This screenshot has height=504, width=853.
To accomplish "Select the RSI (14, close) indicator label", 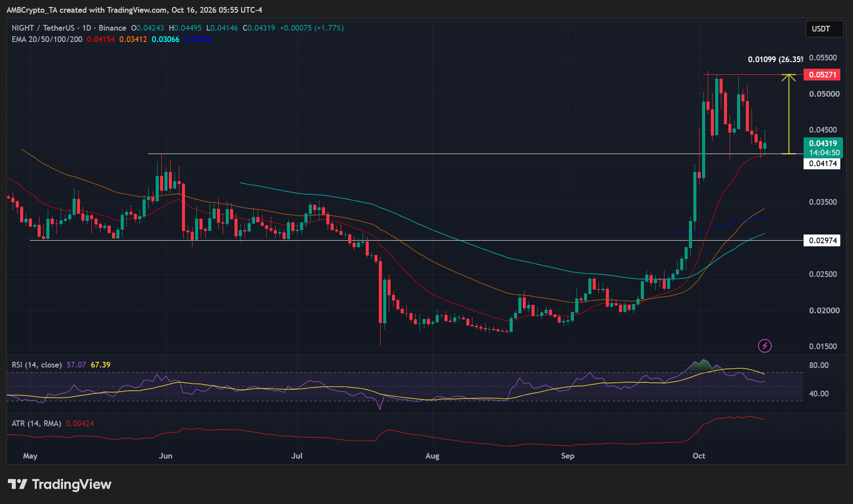I will (x=37, y=365).
